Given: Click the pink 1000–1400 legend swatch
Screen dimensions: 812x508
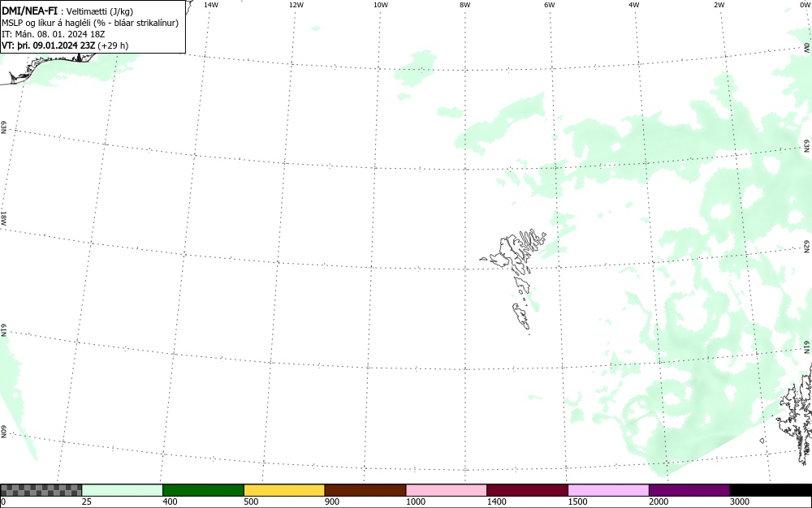Looking at the screenshot, I should coord(447,490).
